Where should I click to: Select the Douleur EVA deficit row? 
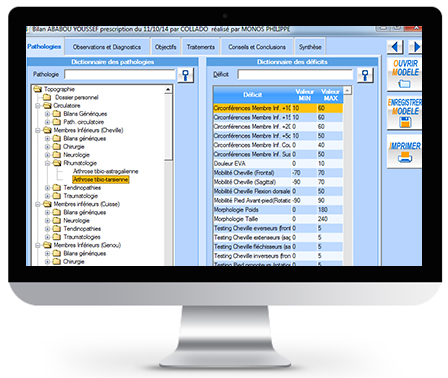coord(278,163)
